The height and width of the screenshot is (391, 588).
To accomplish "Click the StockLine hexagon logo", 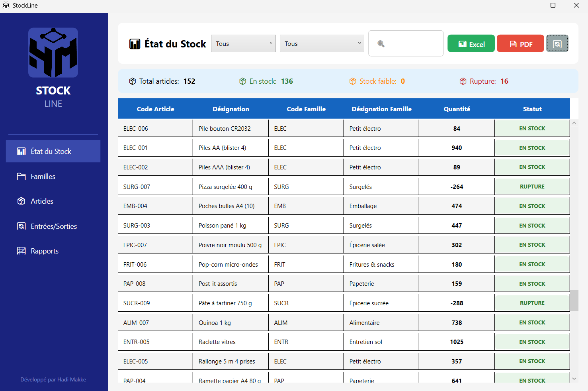I will coord(53,52).
